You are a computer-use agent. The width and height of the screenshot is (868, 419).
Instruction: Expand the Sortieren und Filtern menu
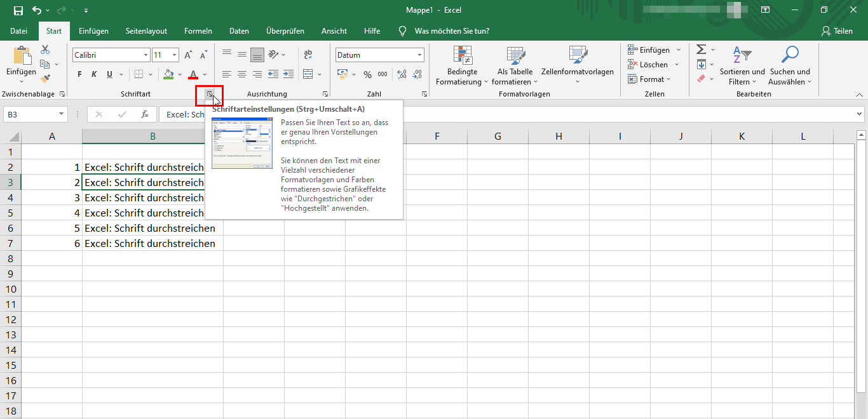point(742,65)
